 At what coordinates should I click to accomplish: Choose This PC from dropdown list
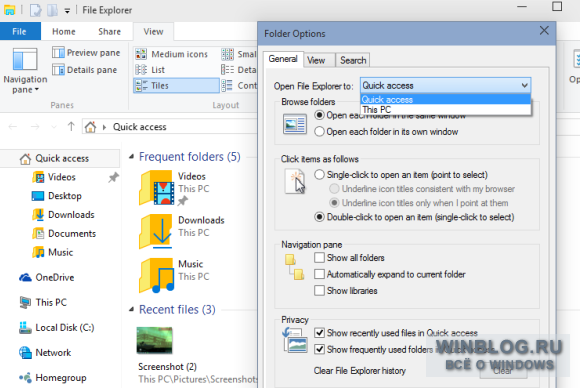coord(445,109)
